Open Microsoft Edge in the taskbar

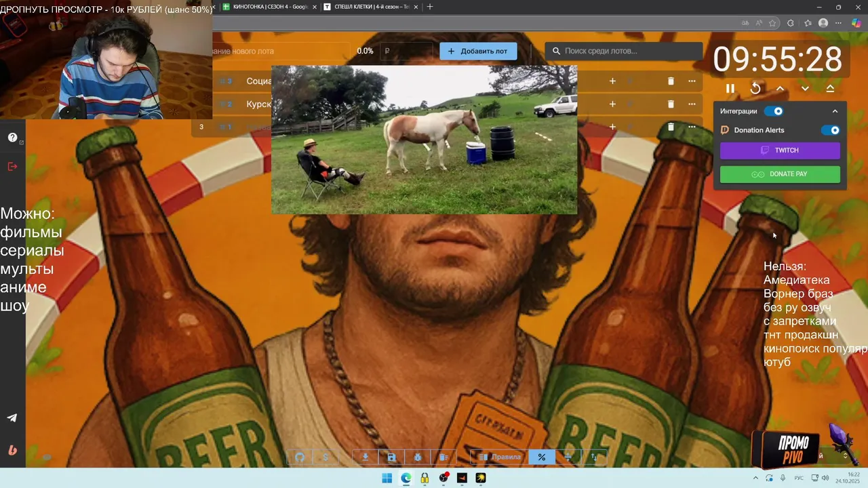tap(406, 478)
